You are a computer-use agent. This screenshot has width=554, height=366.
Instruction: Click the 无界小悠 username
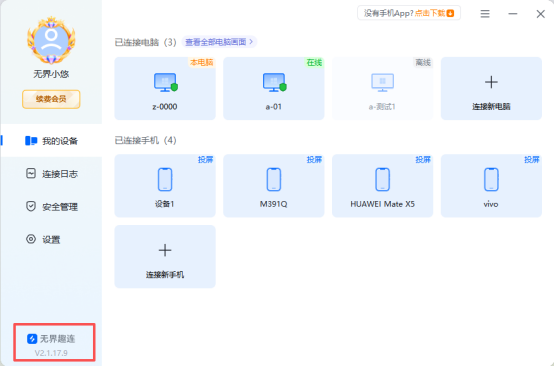[x=51, y=74]
